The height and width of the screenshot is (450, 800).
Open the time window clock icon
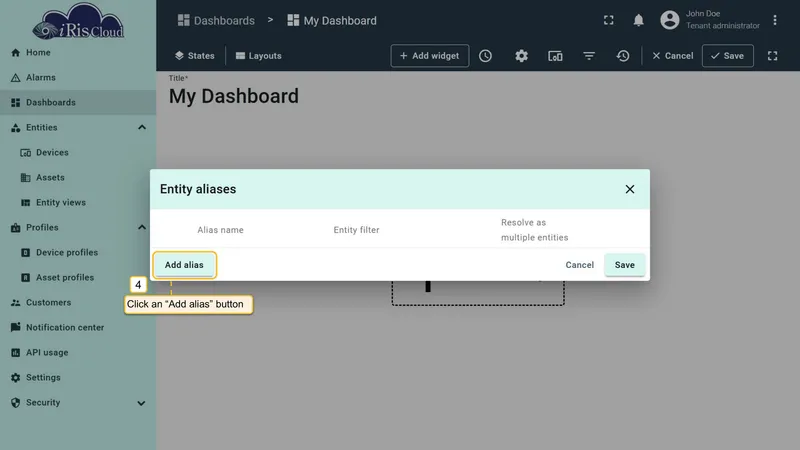point(485,56)
